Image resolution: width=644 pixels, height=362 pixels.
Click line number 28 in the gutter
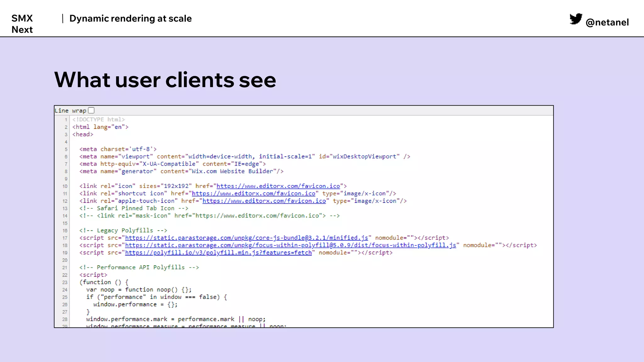point(65,320)
